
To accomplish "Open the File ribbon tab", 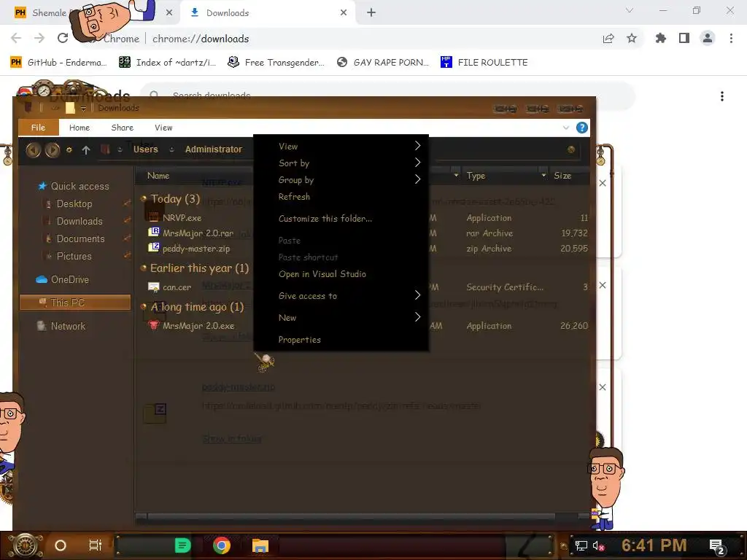I will tap(38, 128).
